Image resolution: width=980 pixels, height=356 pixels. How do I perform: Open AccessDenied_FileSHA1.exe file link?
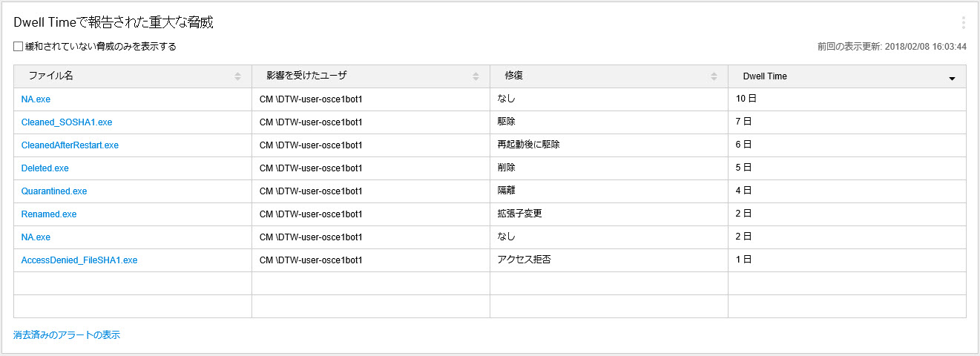[79, 260]
